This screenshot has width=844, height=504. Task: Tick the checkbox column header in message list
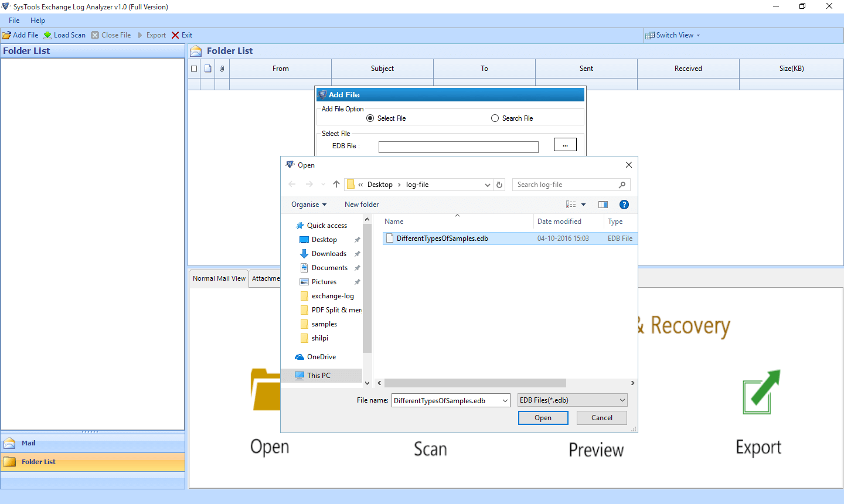(x=193, y=68)
